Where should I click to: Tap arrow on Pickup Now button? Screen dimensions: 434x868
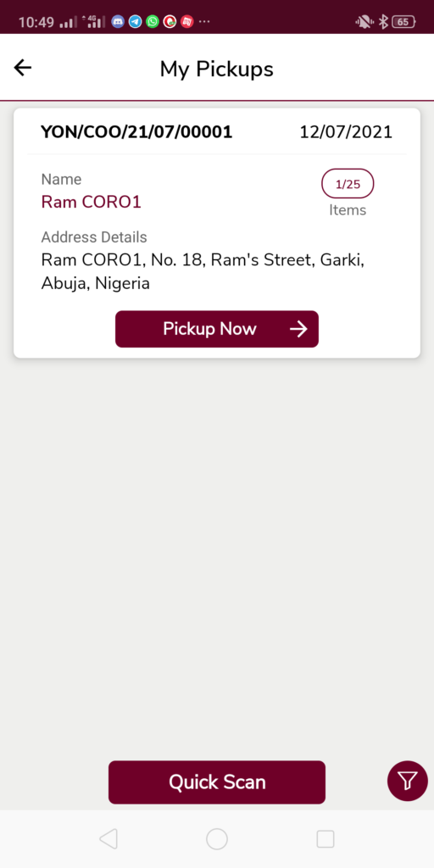[x=298, y=330]
